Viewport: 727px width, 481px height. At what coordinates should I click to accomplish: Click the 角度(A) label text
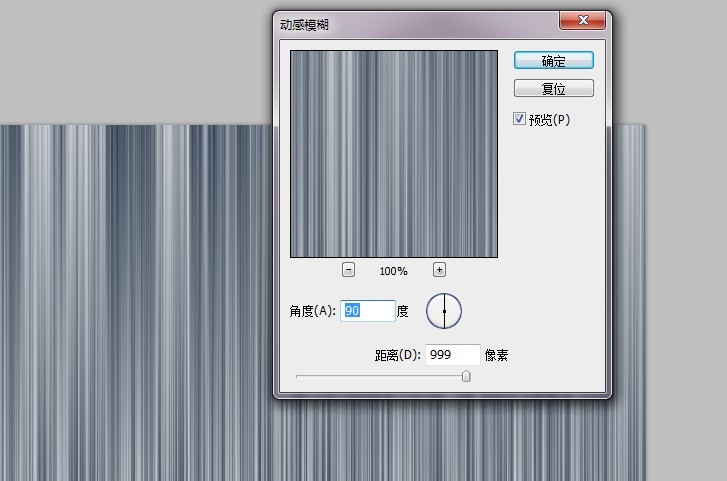[313, 311]
